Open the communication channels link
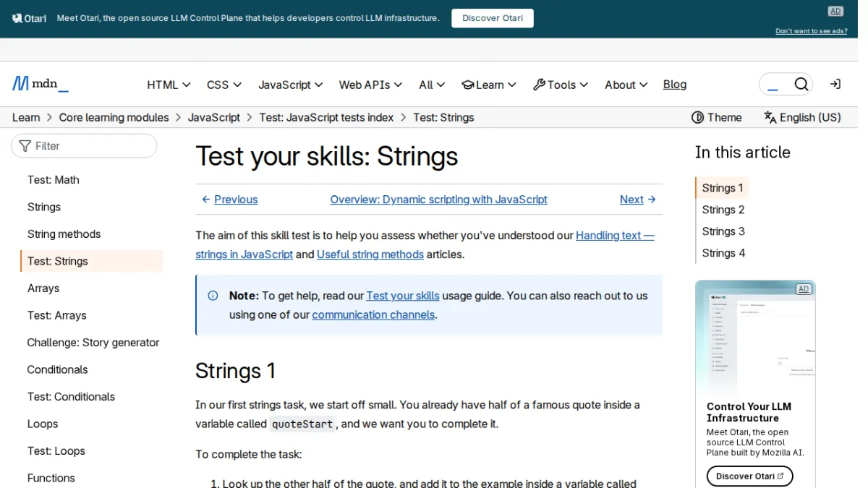The width and height of the screenshot is (868, 488). (373, 315)
